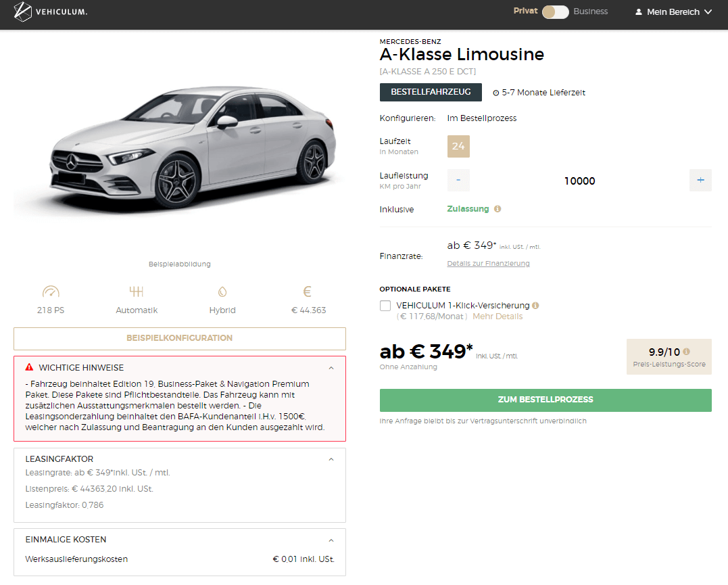Click the Preis-Leistungs-Score info icon
The image size is (728, 585).
pyautogui.click(x=686, y=352)
